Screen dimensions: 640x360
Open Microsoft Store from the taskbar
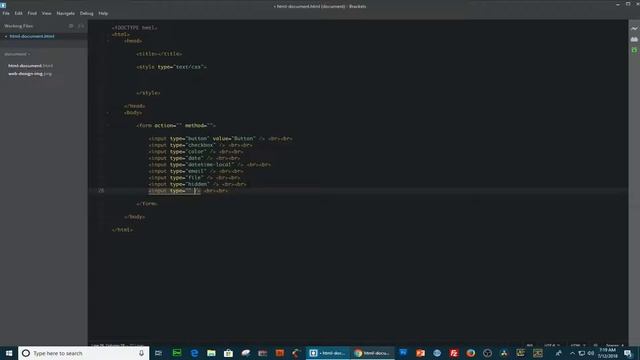[228, 353]
